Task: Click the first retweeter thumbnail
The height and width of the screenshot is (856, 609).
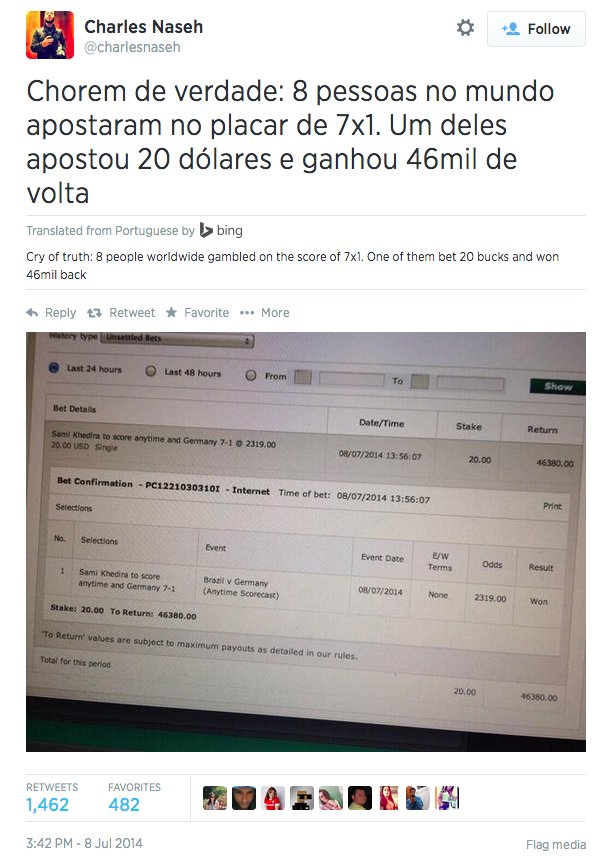Action: 216,797
